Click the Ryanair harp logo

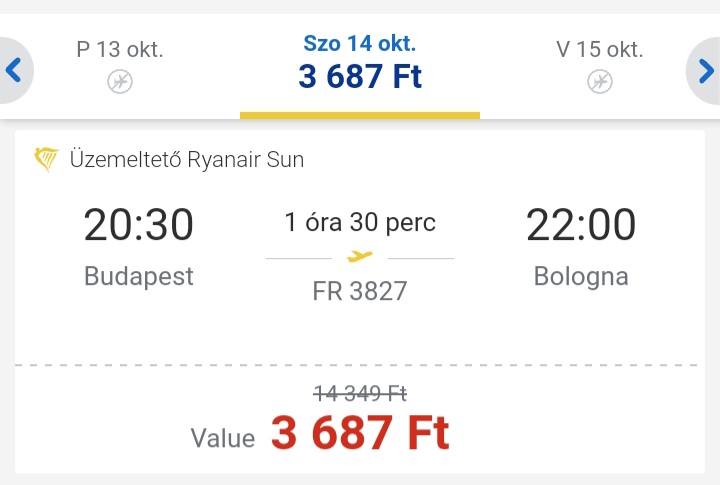pyautogui.click(x=46, y=159)
